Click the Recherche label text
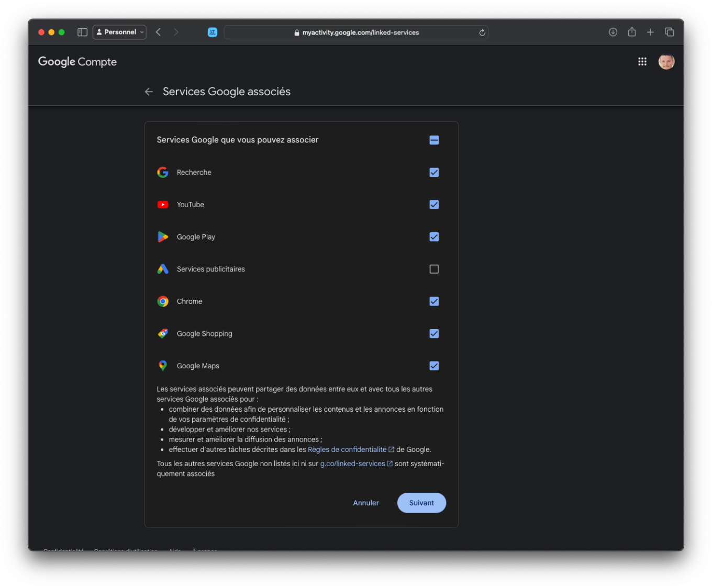Screen dimensions: 712x588 194,172
